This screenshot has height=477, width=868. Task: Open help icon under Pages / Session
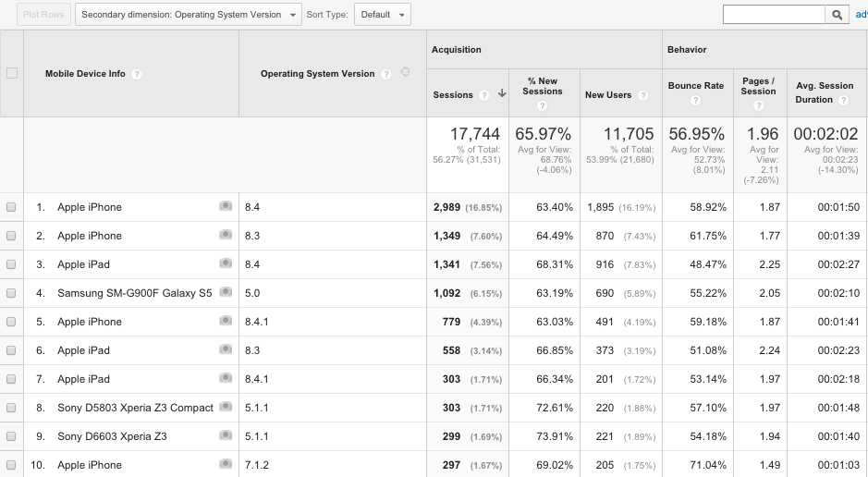758,105
